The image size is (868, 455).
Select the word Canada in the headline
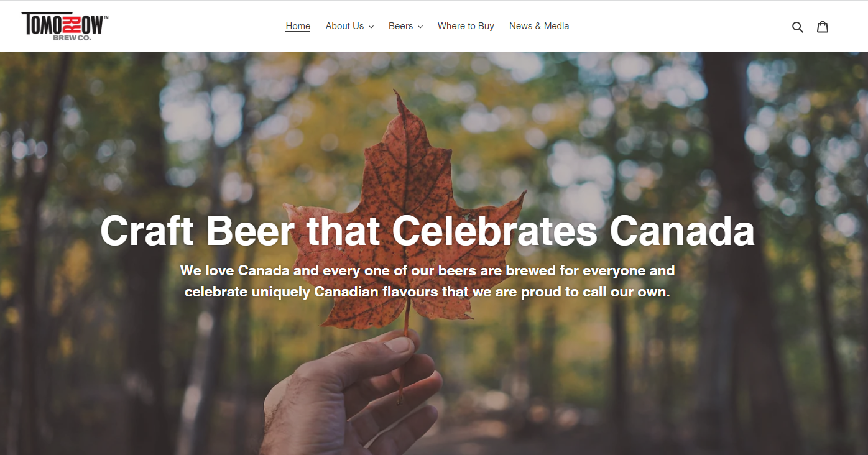(682, 231)
